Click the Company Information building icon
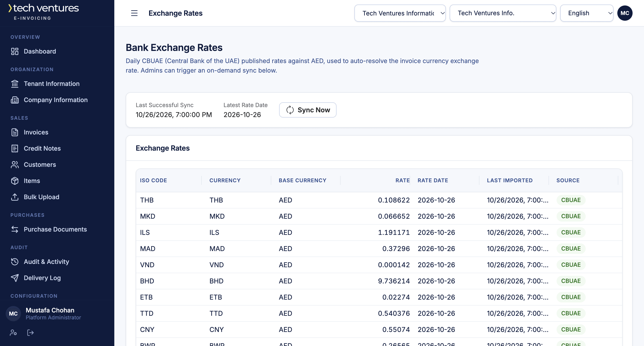644x346 pixels. 15,100
